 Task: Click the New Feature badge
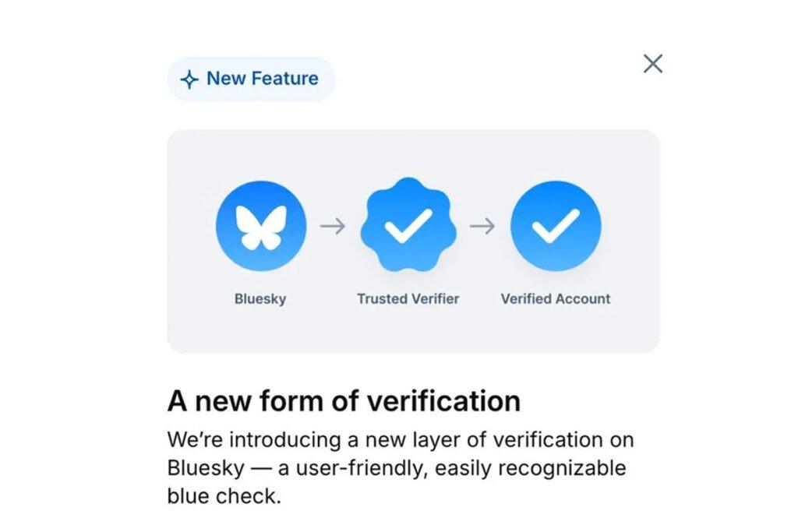[x=251, y=78]
